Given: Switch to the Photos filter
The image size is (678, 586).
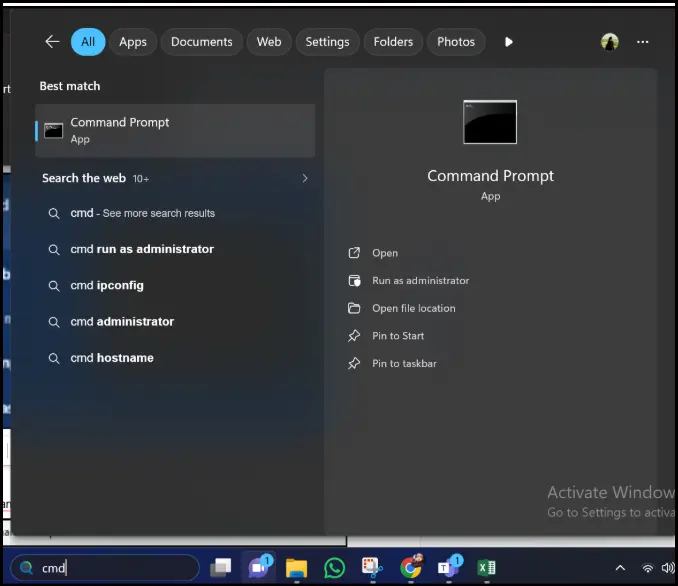Looking at the screenshot, I should 456,42.
